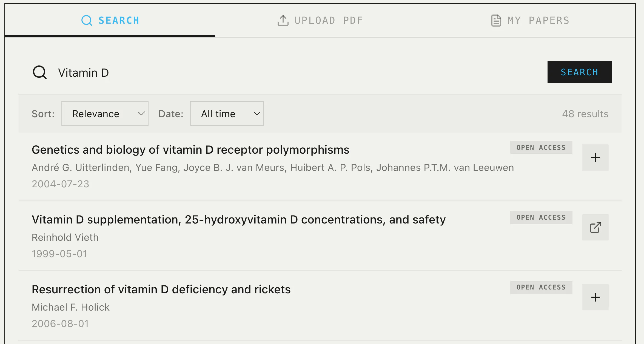Add the Michael F. Holick rickets paper with plus
Viewport: 644px width, 344px height.
pos(595,297)
